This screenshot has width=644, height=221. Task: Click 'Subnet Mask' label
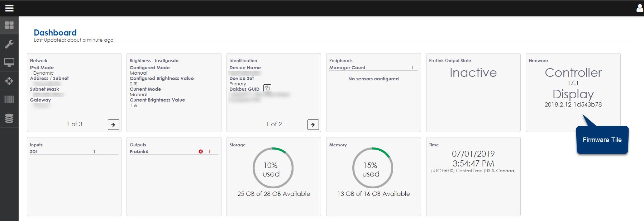(x=44, y=89)
